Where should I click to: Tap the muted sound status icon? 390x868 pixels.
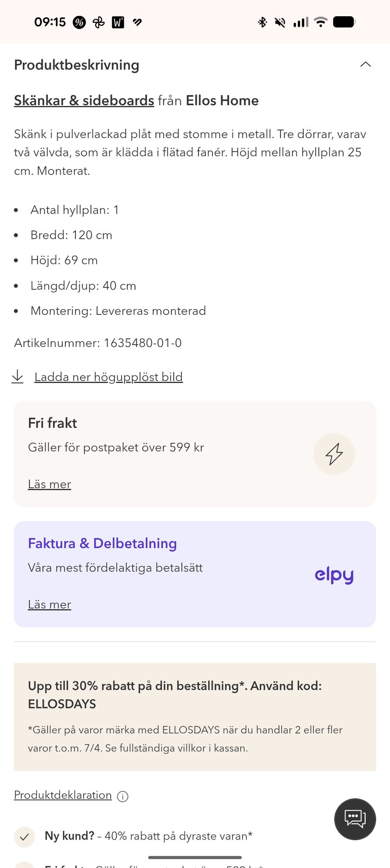point(280,22)
